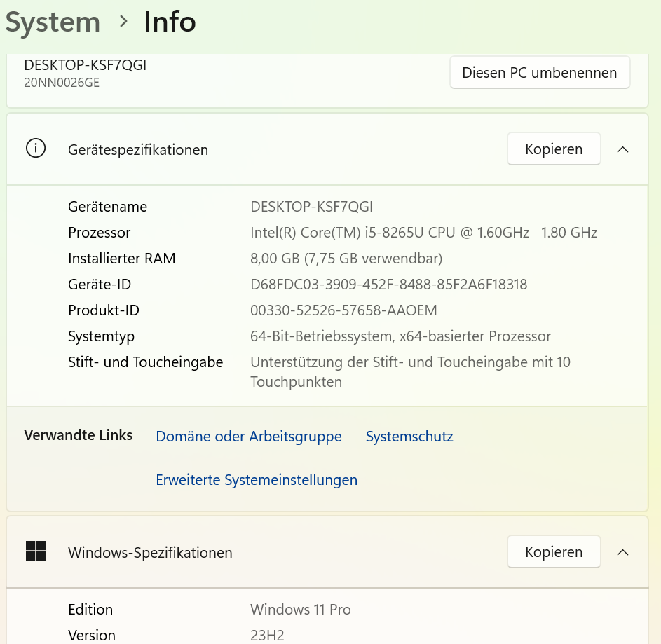Click the Windows-Spezifikationen section title
Image resolution: width=661 pixels, height=644 pixels.
(x=150, y=552)
